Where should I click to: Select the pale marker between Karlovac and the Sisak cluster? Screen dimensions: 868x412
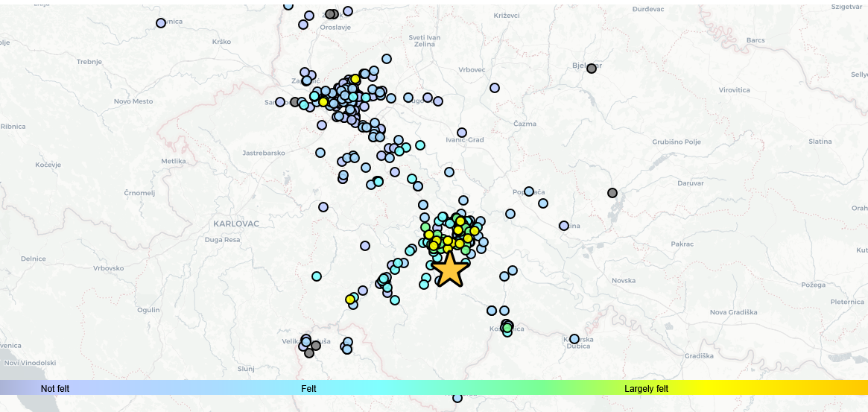pyautogui.click(x=365, y=245)
